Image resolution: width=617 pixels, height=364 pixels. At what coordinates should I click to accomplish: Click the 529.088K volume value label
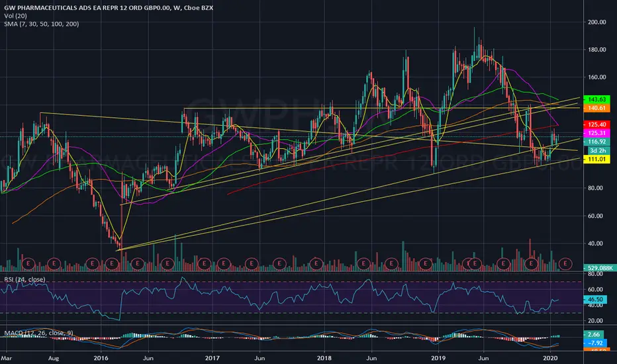(600, 268)
